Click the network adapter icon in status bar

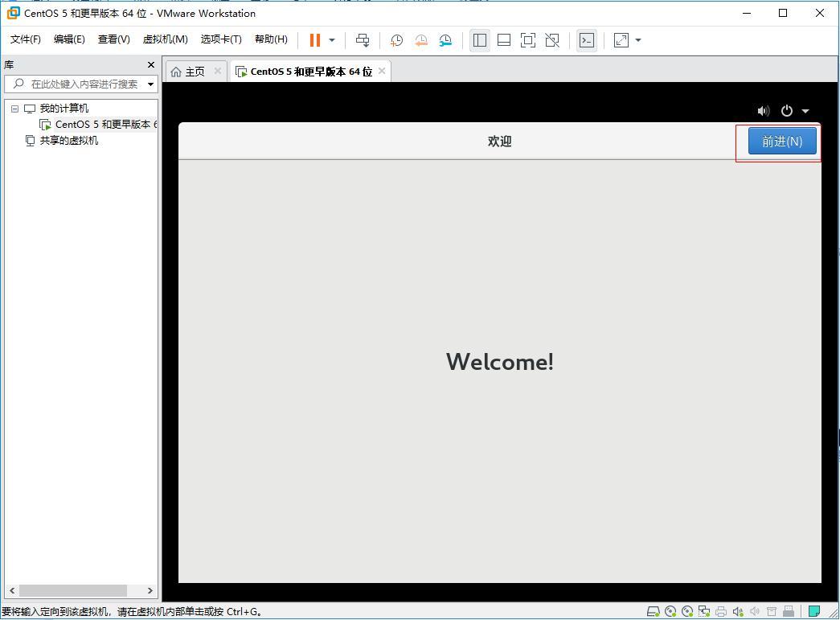(x=703, y=611)
